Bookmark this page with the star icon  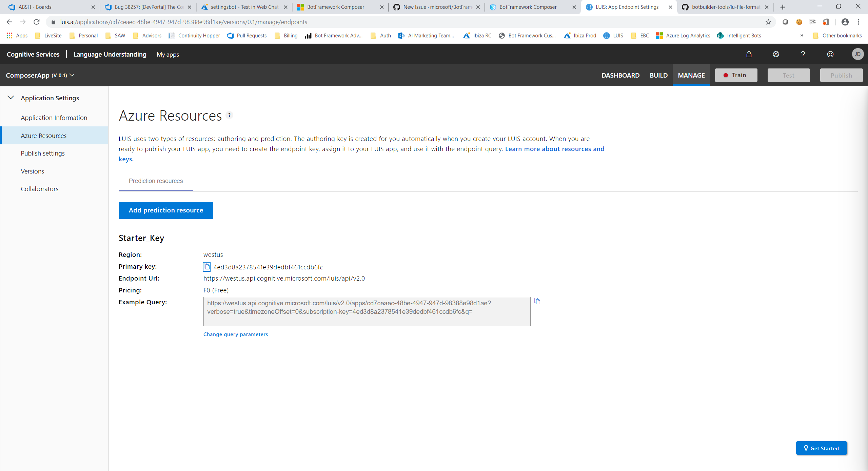(767, 22)
